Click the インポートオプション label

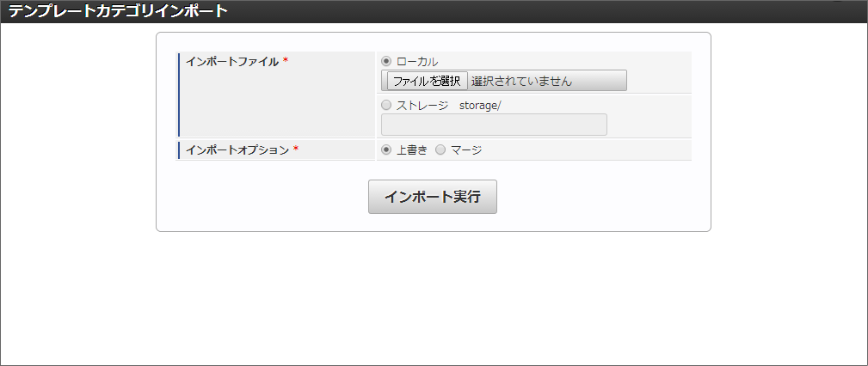(237, 149)
